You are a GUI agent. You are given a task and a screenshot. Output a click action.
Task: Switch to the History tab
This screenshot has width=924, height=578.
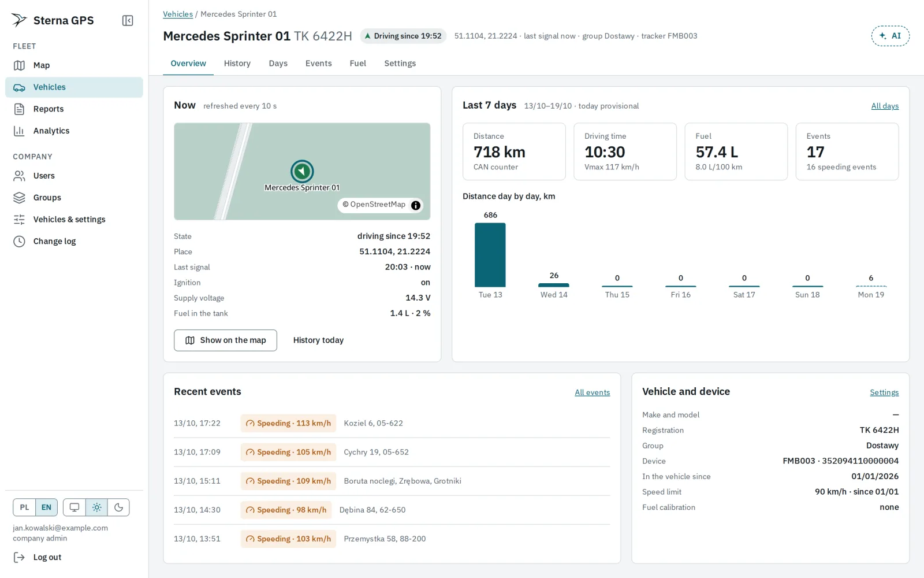[237, 64]
